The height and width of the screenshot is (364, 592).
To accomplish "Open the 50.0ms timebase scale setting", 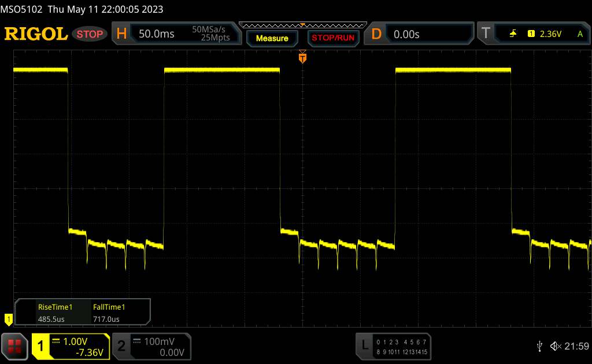I will 157,34.
